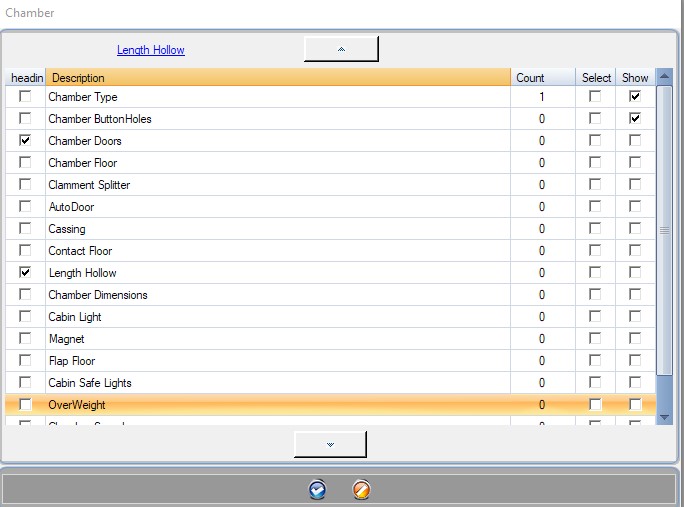Enable Select checkbox for Chamber Type

click(595, 97)
